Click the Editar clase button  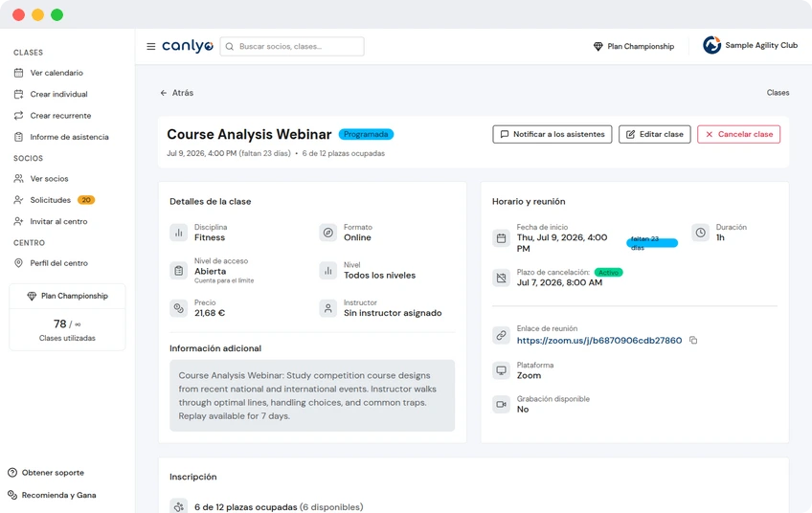(655, 134)
